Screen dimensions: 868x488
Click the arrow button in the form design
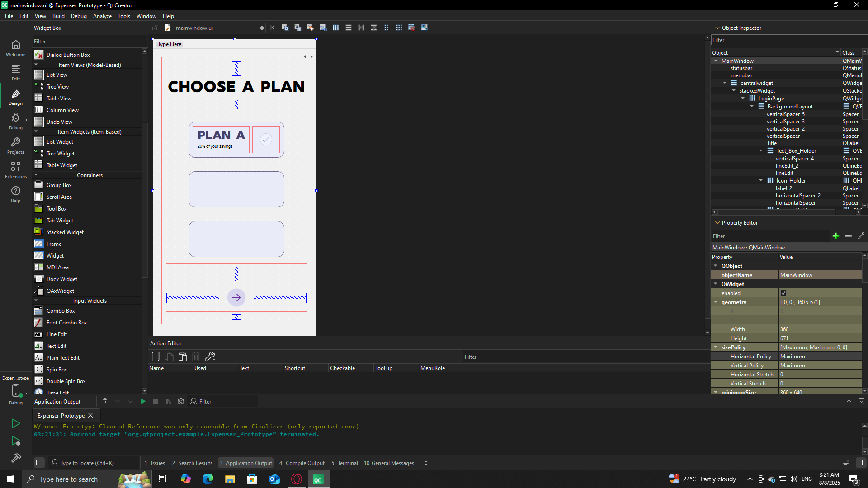coord(236,297)
